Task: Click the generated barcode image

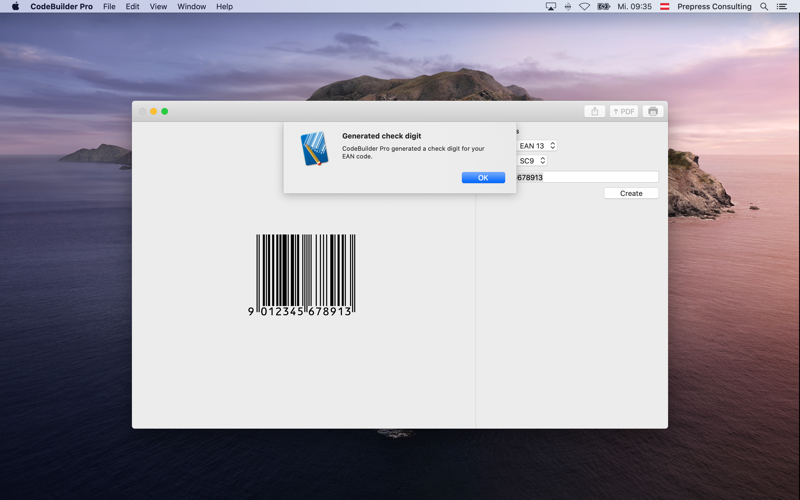Action: click(x=302, y=275)
